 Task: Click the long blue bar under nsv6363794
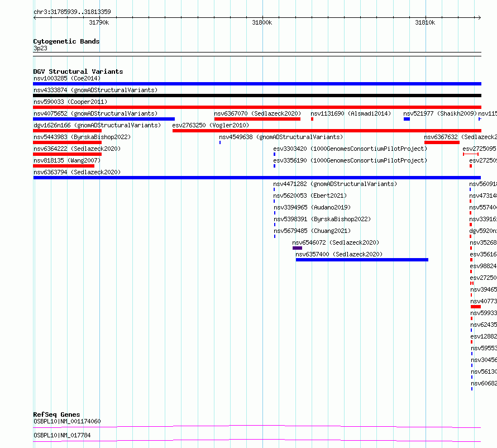[257, 178]
